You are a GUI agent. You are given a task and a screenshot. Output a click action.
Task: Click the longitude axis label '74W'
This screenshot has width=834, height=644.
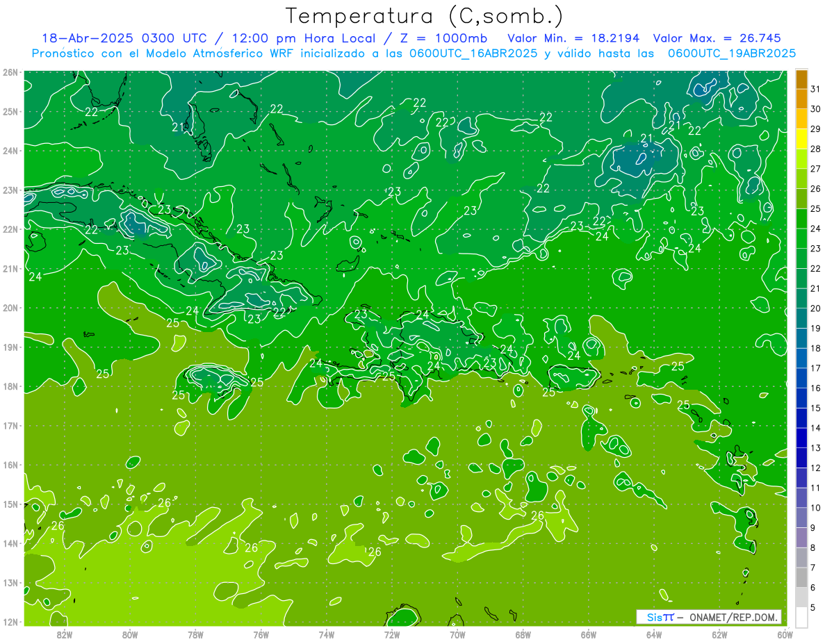(326, 634)
